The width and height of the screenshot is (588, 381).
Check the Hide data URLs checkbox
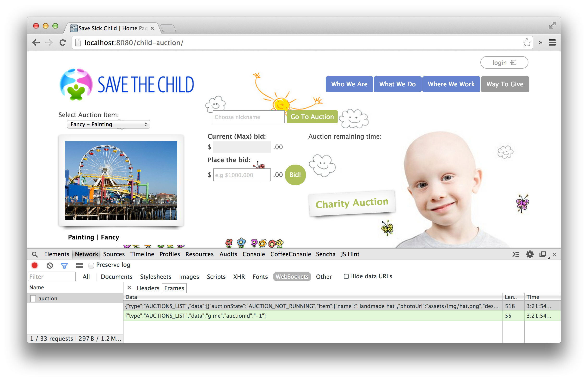[346, 276]
